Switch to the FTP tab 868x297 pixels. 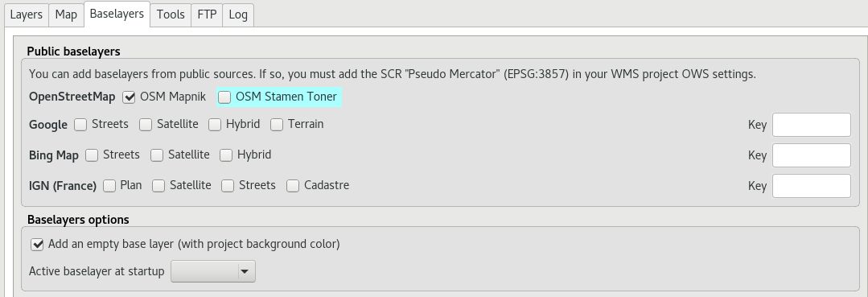click(x=207, y=15)
